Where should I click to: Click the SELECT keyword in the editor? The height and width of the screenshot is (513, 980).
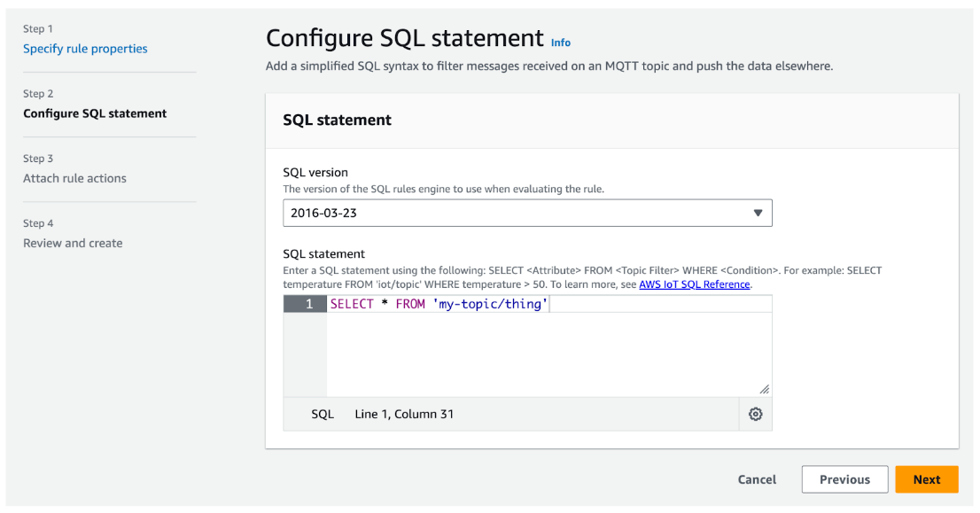pyautogui.click(x=352, y=304)
